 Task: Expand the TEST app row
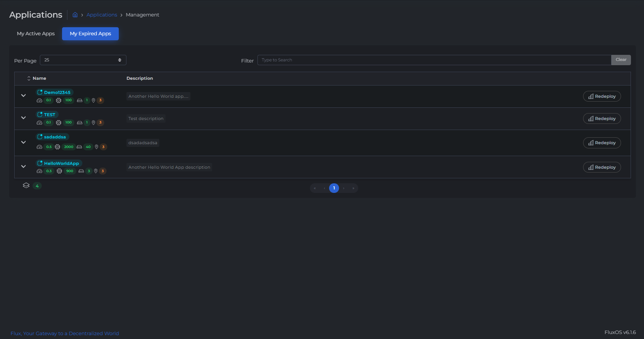coord(23,118)
